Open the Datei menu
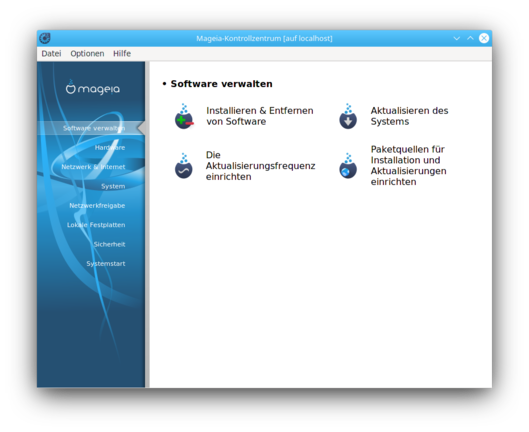The image size is (529, 432). pyautogui.click(x=51, y=54)
